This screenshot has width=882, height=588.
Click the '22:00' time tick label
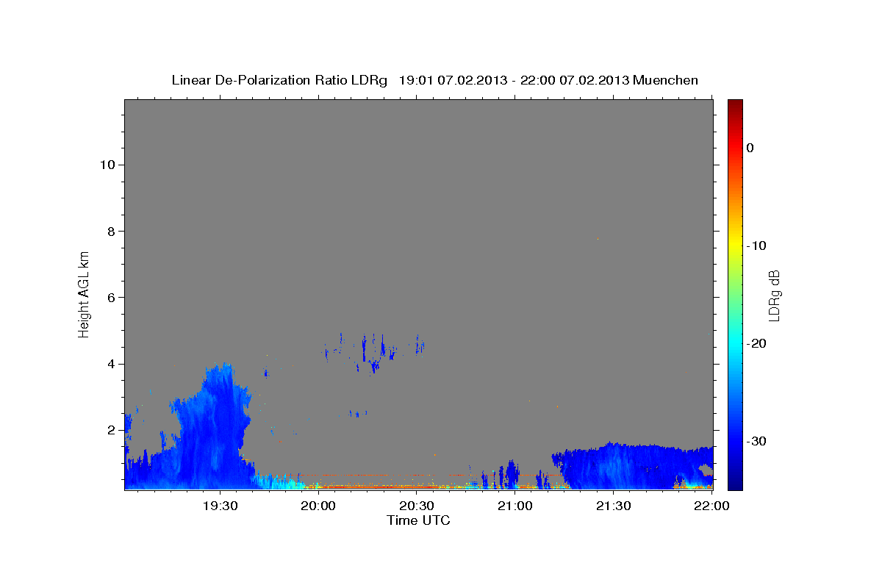tap(712, 506)
